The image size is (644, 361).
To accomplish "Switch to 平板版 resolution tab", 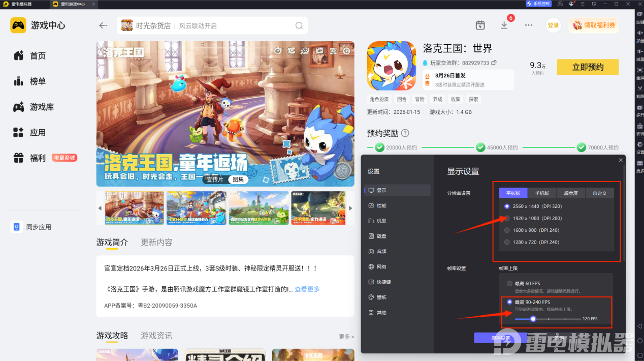I will pos(513,193).
